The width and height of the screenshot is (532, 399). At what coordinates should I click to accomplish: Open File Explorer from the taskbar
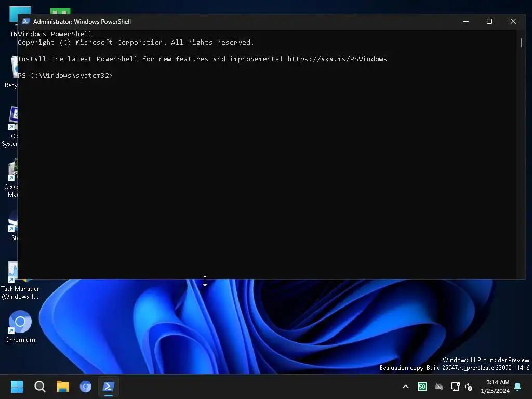pos(63,387)
